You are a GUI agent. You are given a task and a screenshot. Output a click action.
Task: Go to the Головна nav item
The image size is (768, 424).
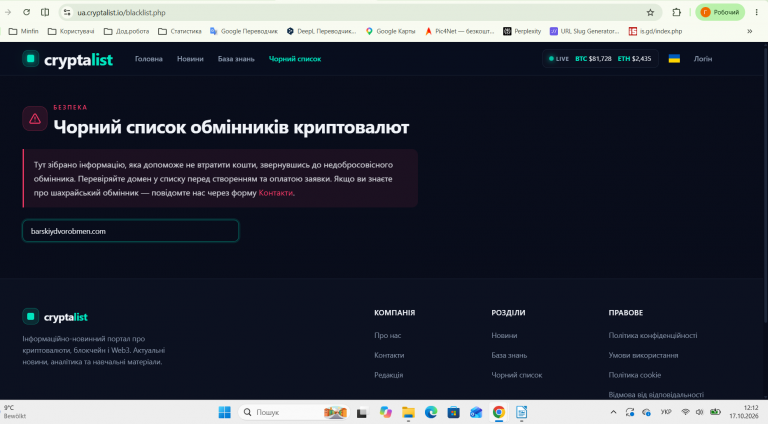148,59
